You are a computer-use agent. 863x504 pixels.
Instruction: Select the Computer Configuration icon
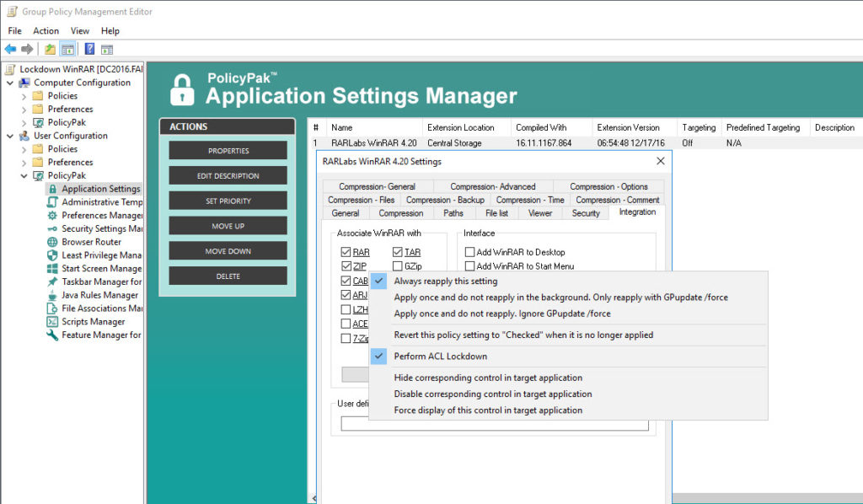point(24,83)
